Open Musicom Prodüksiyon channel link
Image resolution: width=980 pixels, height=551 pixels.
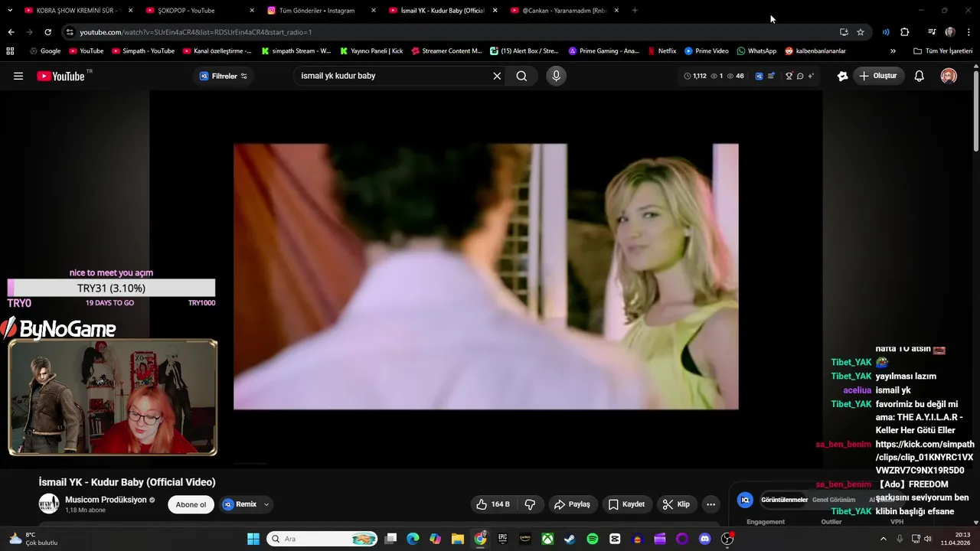point(105,500)
